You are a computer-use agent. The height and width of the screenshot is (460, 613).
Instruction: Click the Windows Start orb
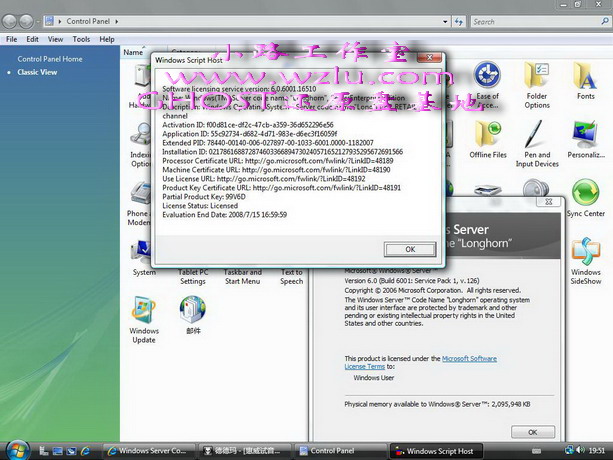point(18,450)
